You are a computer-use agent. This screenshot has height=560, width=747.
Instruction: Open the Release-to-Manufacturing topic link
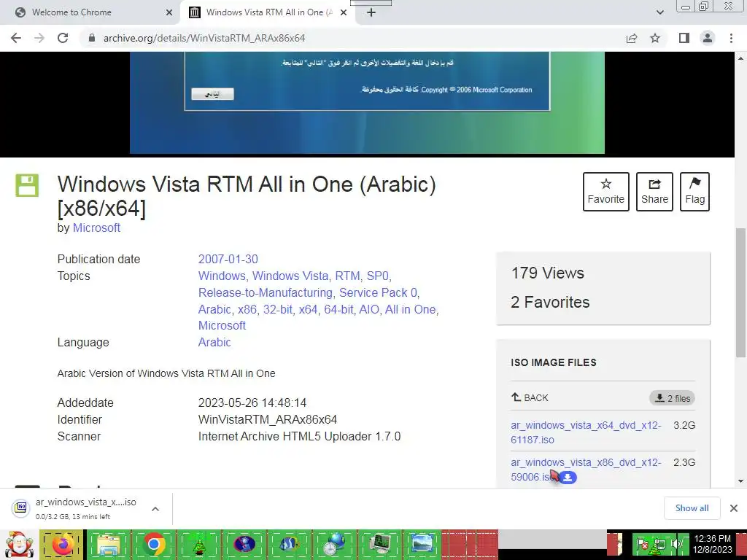[266, 292]
